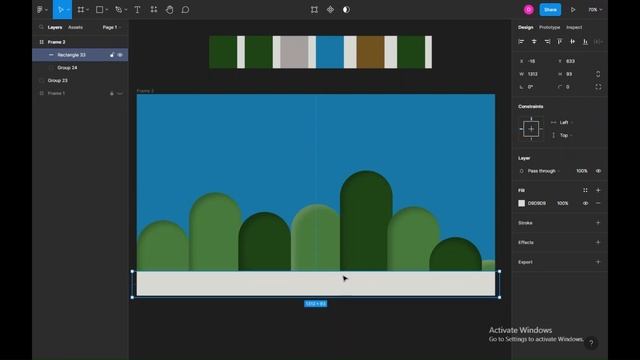Open the Page 1 dropdown
The height and width of the screenshot is (360, 640).
coord(111,27)
